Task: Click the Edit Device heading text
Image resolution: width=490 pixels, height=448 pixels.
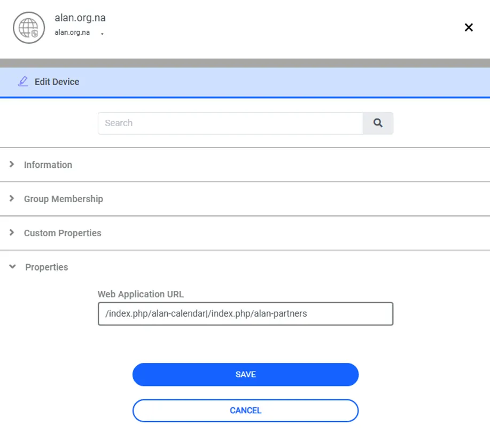Action: tap(57, 82)
